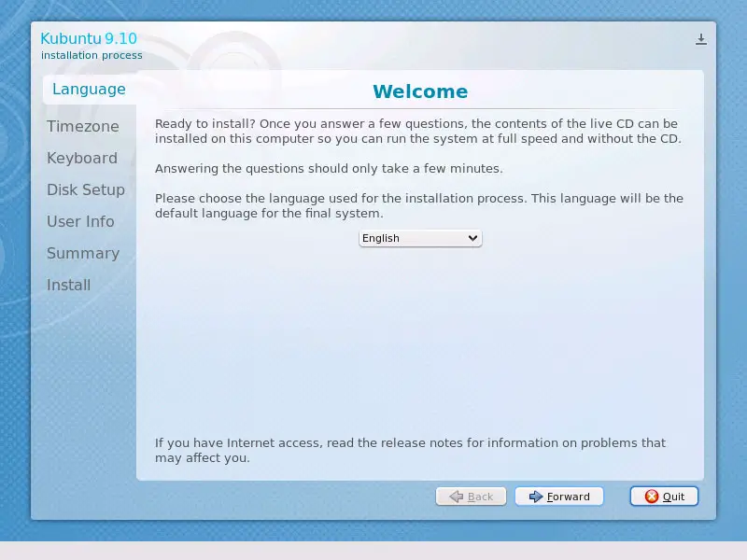
Task: Click the blue arrow icon on Forward
Action: (536, 497)
